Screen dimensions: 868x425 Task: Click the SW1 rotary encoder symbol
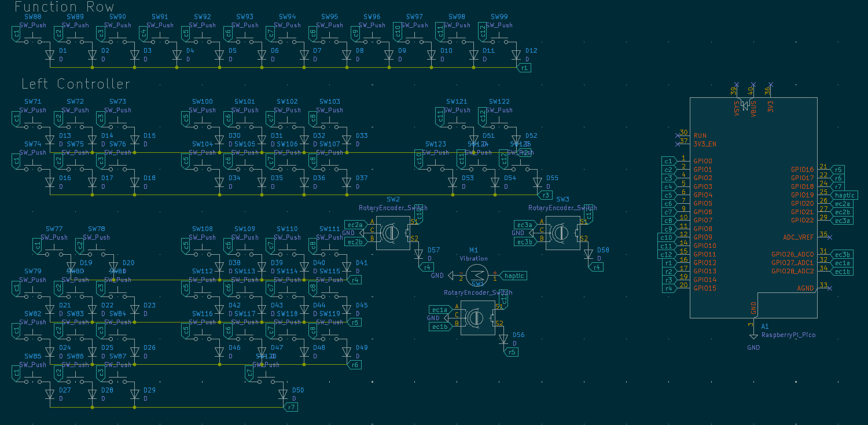coord(477,318)
